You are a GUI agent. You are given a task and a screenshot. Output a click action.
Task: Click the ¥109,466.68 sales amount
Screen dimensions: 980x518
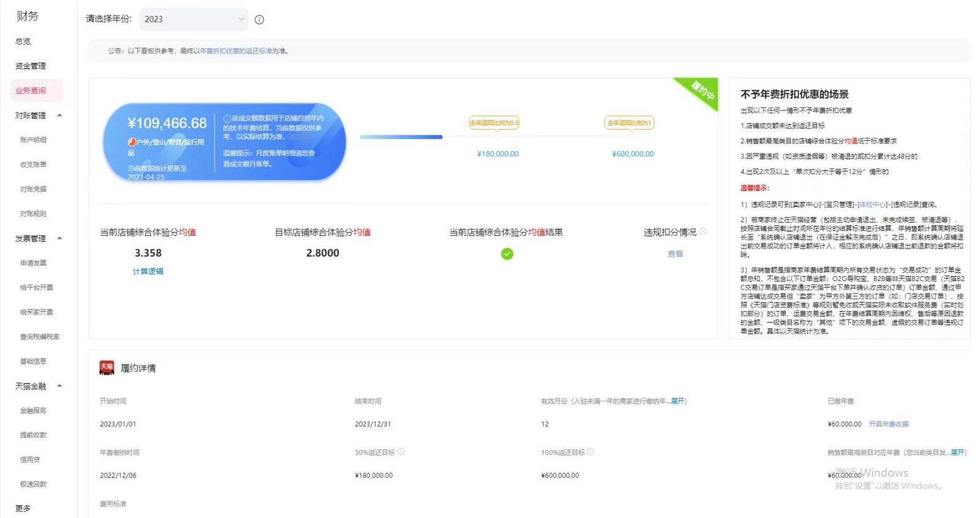tap(167, 123)
